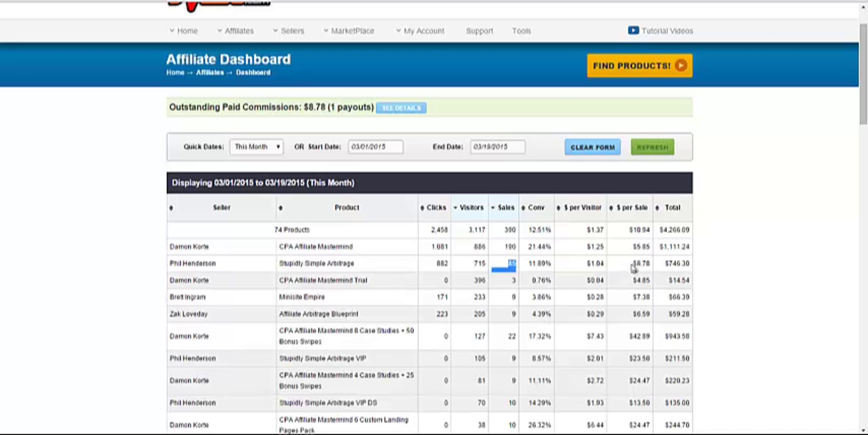Sort by Clicks column sort icon

click(x=422, y=208)
